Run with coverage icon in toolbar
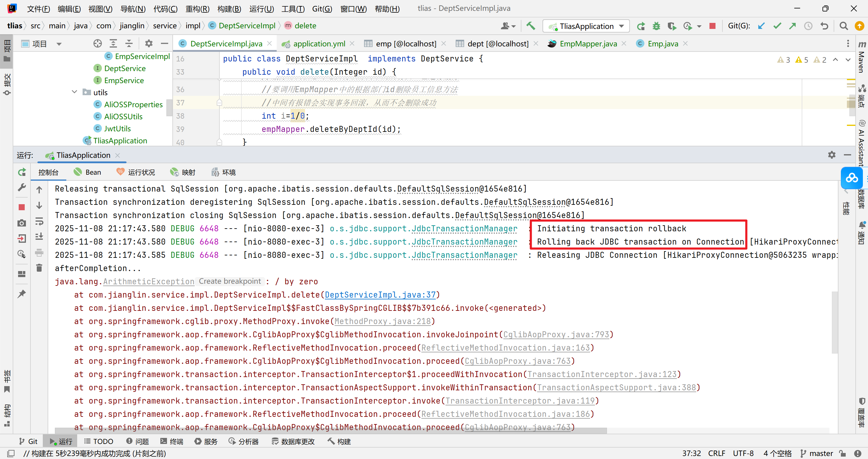Viewport: 868px width, 459px height. point(671,26)
